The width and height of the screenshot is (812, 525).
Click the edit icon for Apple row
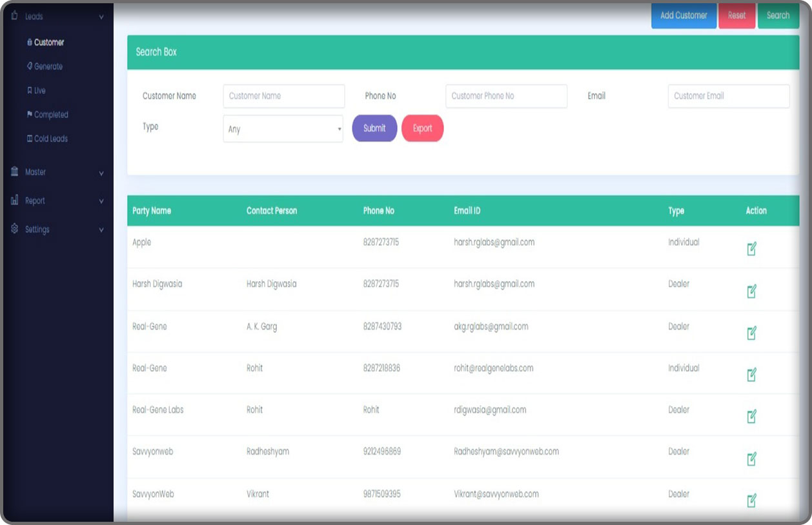751,249
